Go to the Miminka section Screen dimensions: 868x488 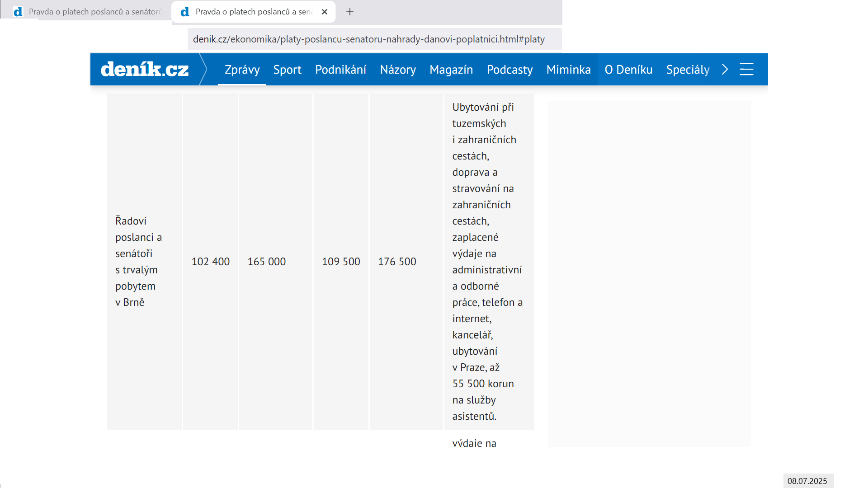tap(568, 70)
